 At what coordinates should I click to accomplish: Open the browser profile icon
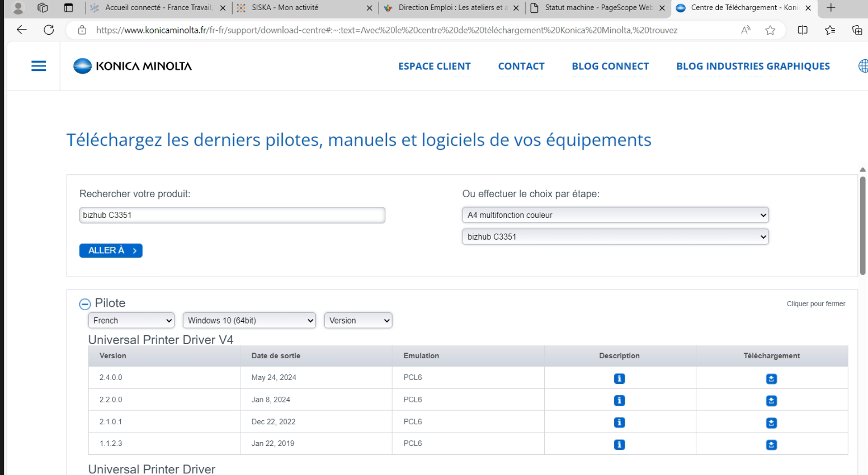(18, 8)
